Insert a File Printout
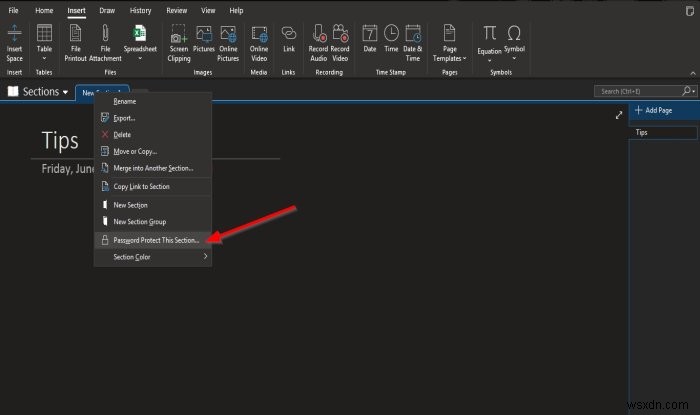This screenshot has width=700, height=415. click(75, 43)
